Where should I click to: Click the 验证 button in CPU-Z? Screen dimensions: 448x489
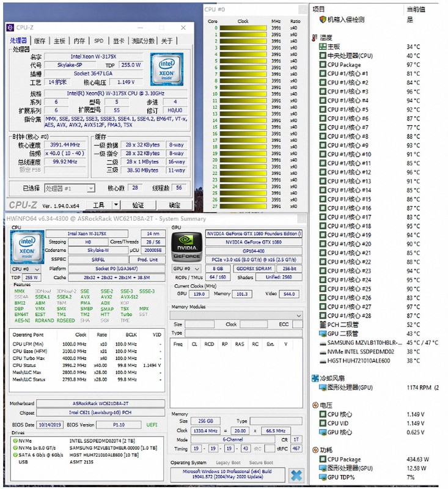click(x=138, y=205)
